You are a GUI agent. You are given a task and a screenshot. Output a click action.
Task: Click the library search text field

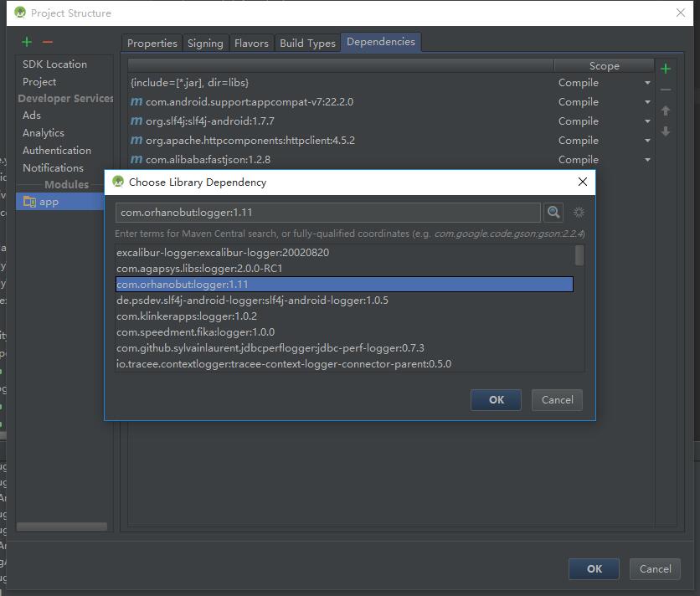click(x=328, y=213)
